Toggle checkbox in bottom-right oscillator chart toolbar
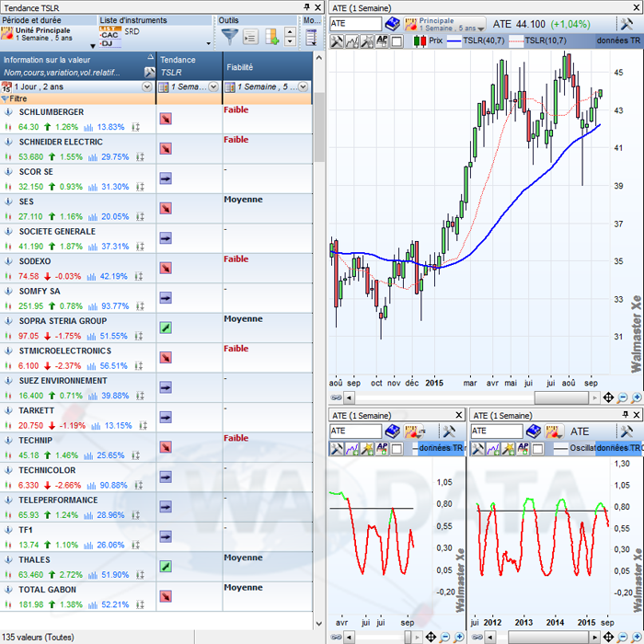The image size is (644, 644). [x=536, y=448]
